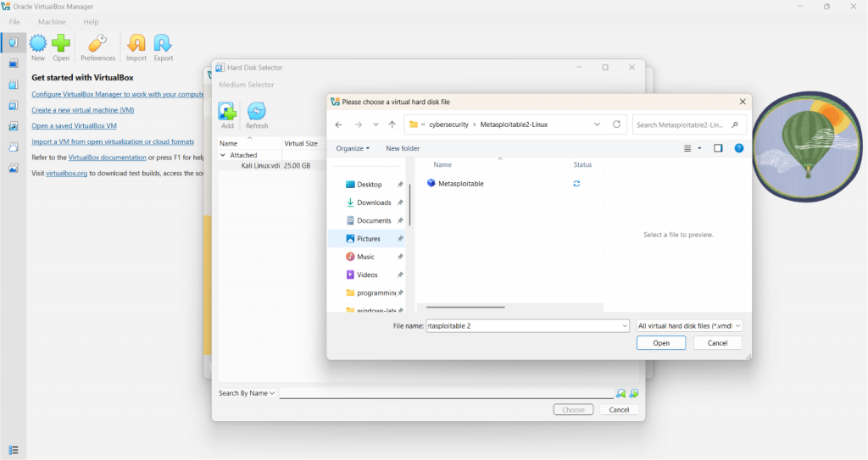Open recent locations dropdown arrow
The width and height of the screenshot is (868, 460).
(376, 125)
